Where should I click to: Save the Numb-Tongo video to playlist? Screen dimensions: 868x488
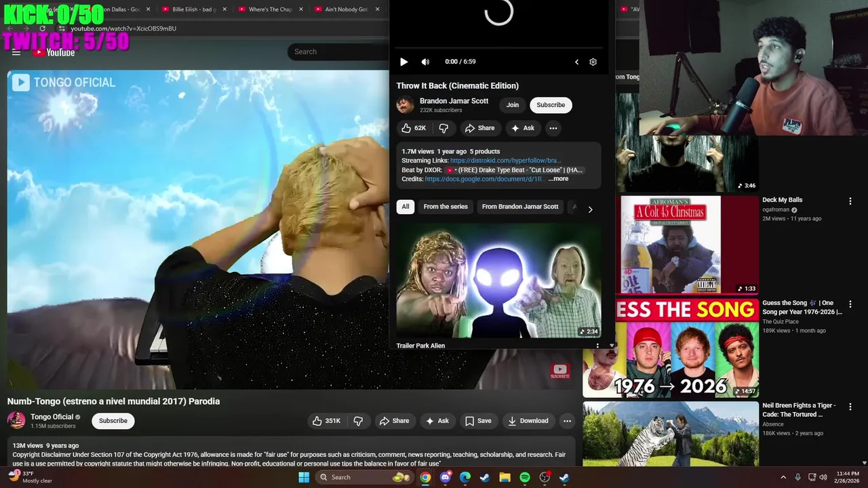(x=478, y=421)
